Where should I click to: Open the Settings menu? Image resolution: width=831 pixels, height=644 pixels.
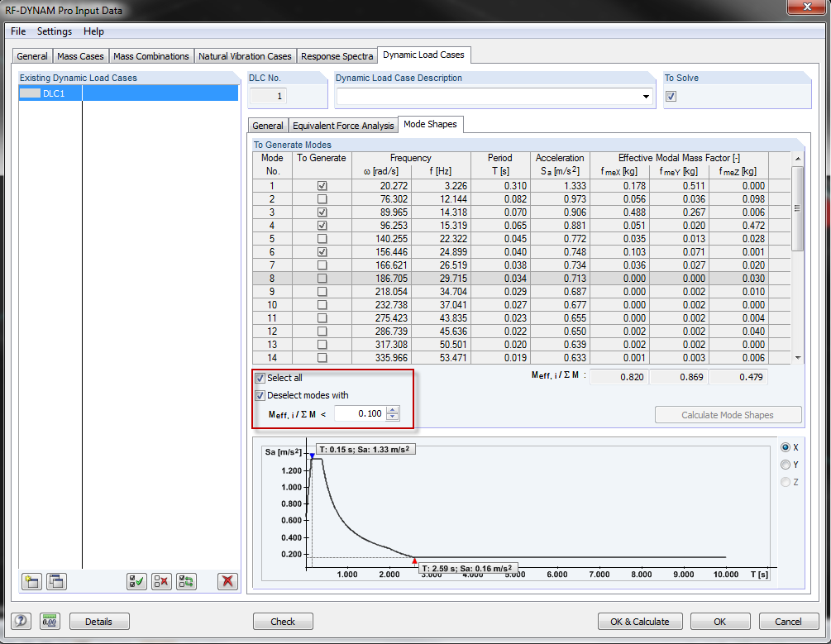pyautogui.click(x=54, y=31)
